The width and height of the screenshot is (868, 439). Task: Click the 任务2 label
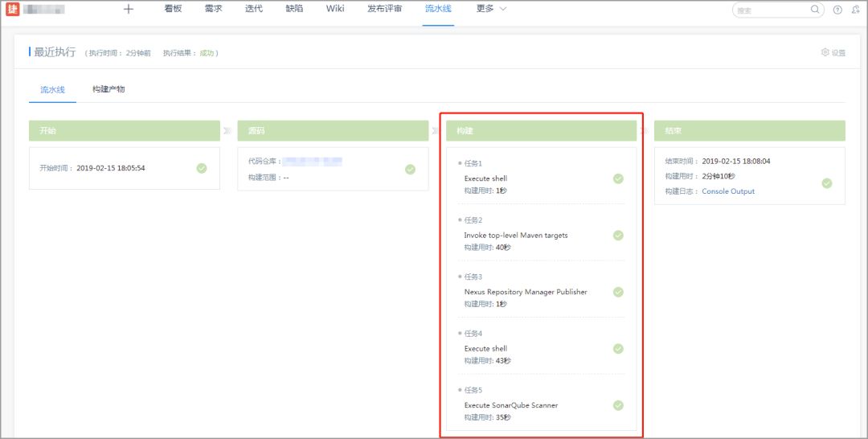pyautogui.click(x=473, y=219)
